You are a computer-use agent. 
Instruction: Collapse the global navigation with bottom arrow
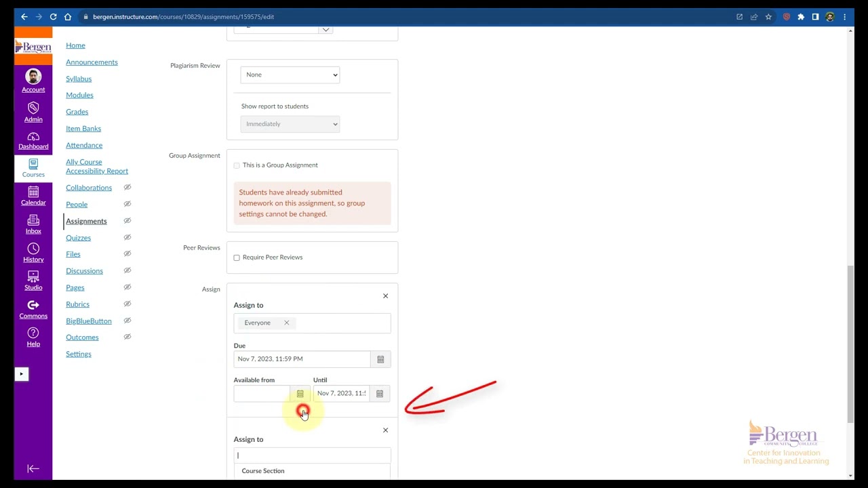(x=33, y=468)
